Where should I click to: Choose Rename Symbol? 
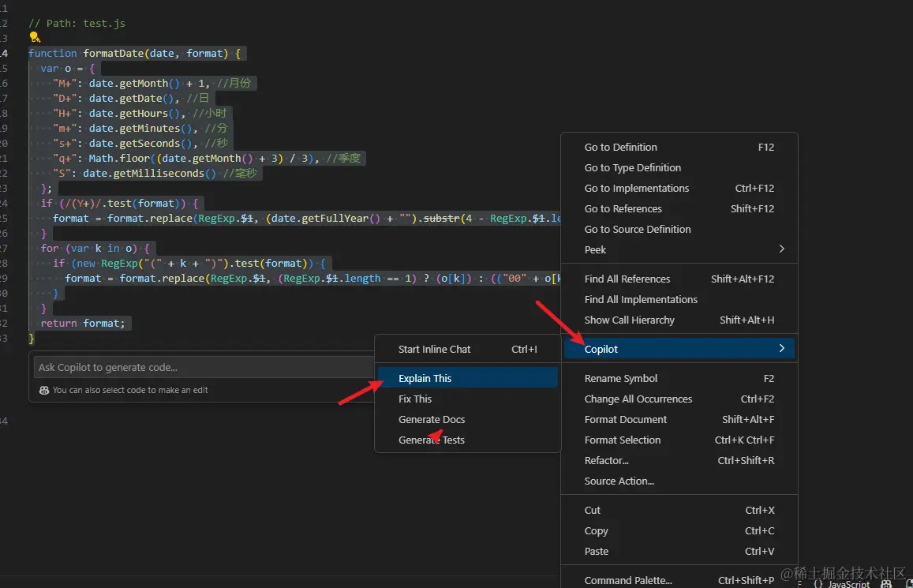[679, 378]
